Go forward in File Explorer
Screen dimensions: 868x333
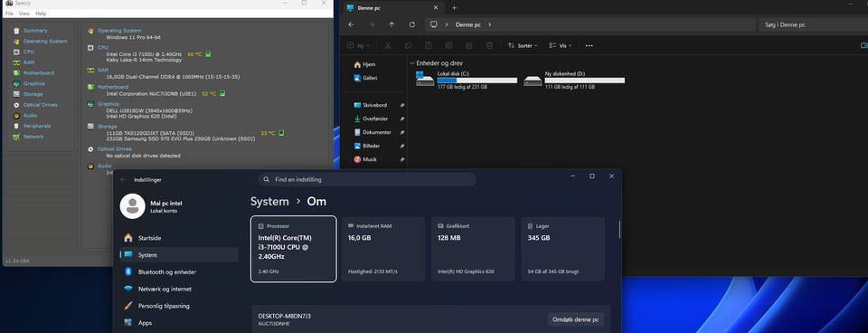click(372, 24)
